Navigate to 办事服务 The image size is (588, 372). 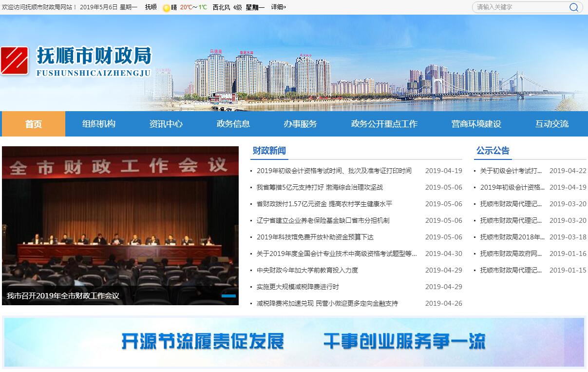point(300,124)
